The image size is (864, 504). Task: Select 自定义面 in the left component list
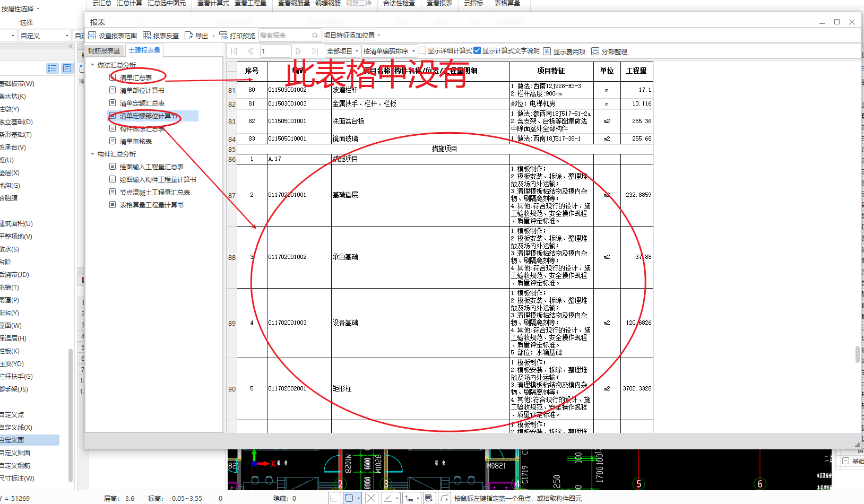pos(29,440)
